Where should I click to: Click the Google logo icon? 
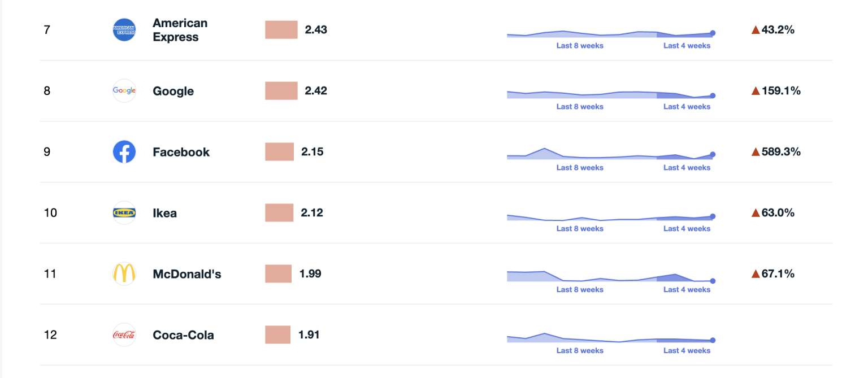point(124,91)
